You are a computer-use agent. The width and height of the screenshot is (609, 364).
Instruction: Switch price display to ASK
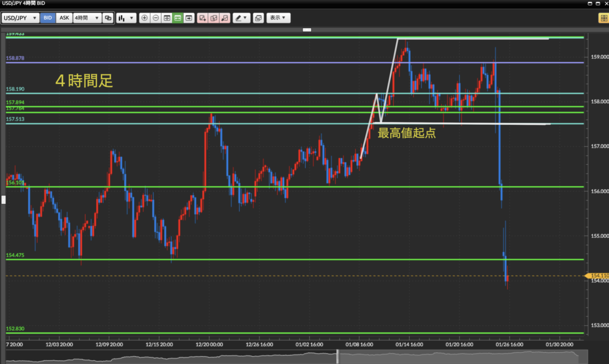(x=64, y=18)
